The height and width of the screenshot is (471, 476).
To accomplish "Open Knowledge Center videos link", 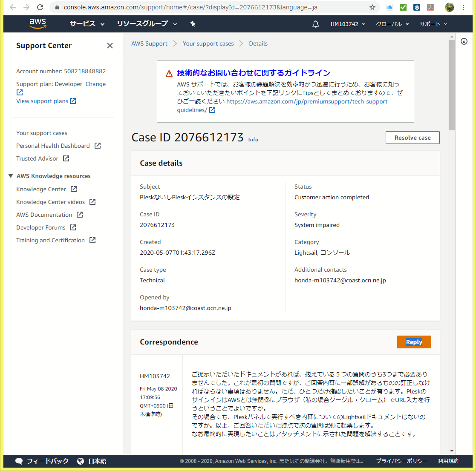I will (x=50, y=202).
